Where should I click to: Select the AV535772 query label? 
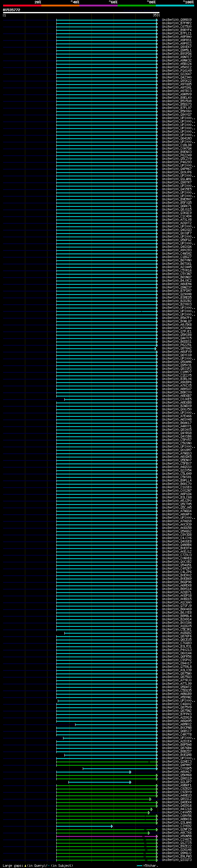click(x=11, y=10)
